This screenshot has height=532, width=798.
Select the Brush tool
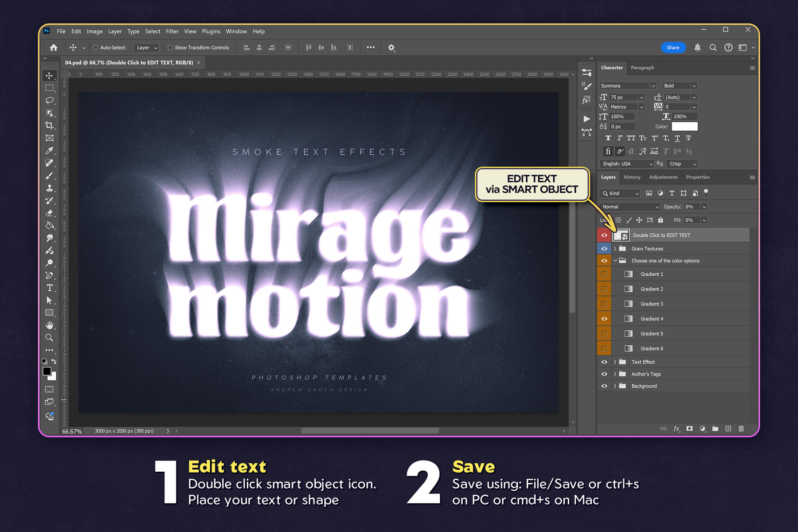tap(49, 175)
